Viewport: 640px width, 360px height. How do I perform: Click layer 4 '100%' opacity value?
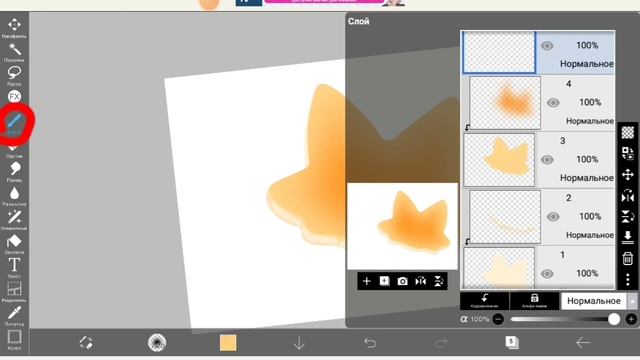tap(590, 102)
